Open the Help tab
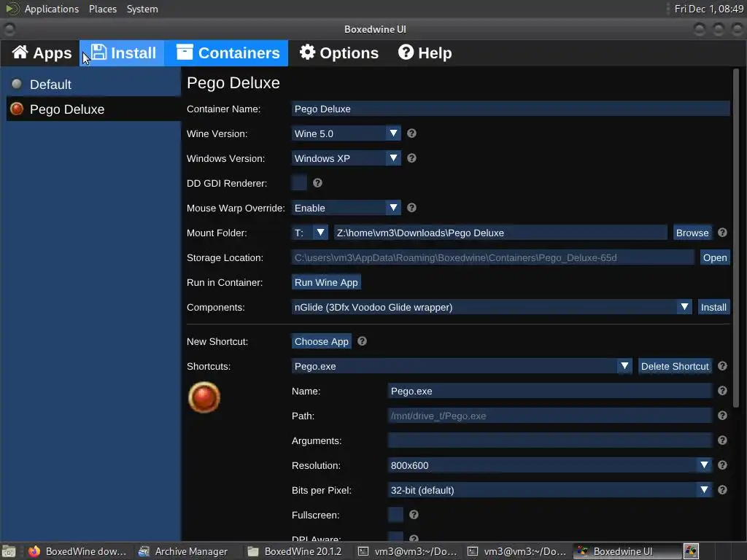 tap(425, 52)
